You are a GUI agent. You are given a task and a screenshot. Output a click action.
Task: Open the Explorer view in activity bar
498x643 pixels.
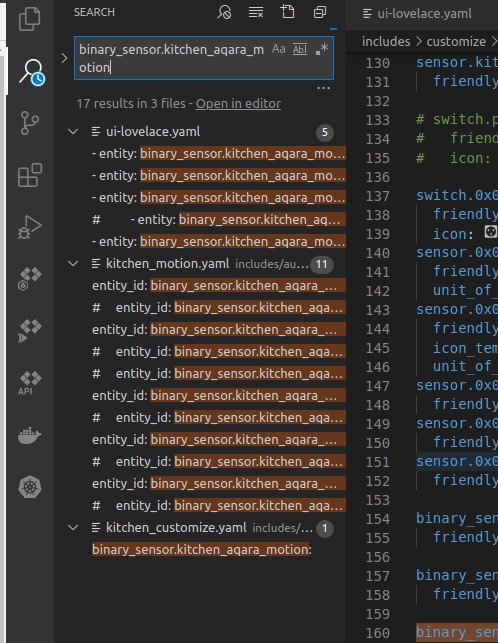click(30, 18)
